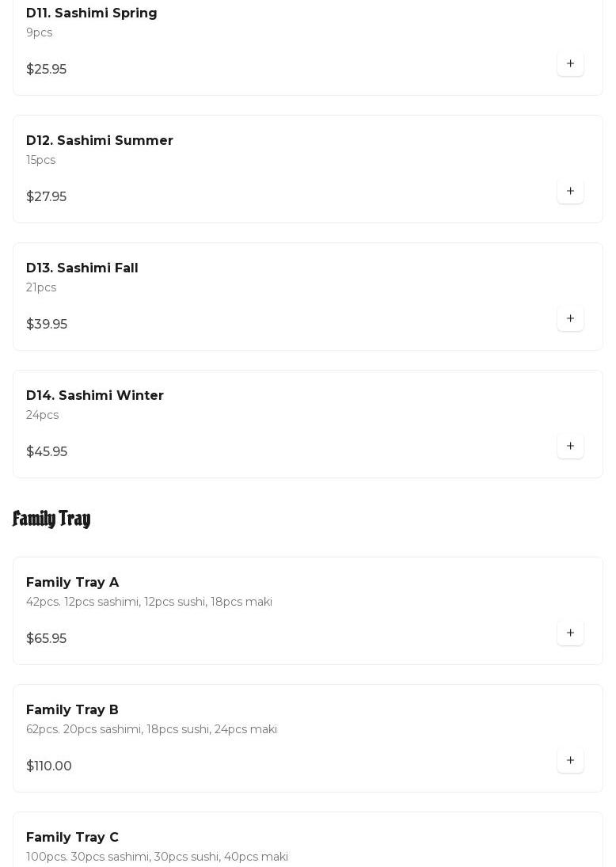Click the $45.95 price of Sashimi Winter

tap(47, 451)
